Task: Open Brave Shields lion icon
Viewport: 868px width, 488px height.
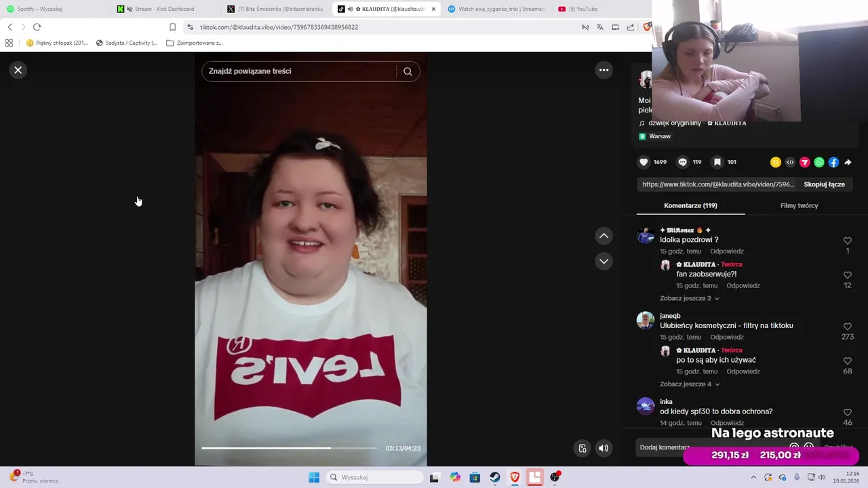Action: click(x=647, y=27)
